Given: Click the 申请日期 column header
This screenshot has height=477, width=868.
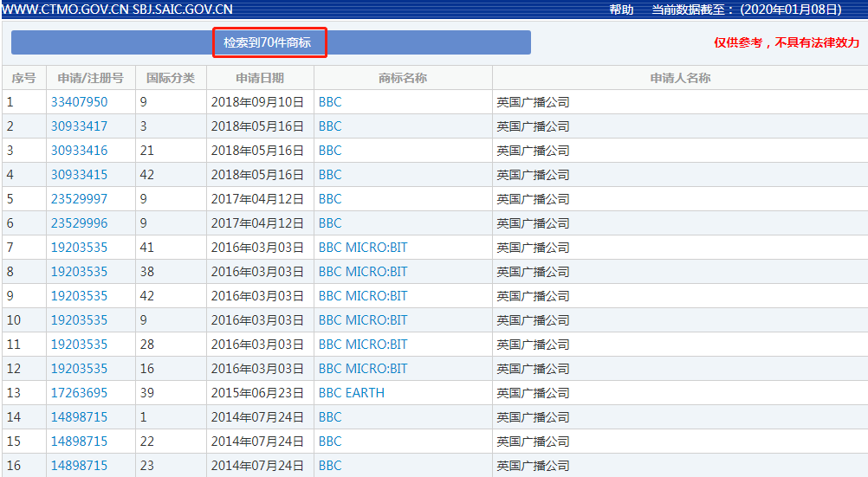Looking at the screenshot, I should tap(260, 78).
